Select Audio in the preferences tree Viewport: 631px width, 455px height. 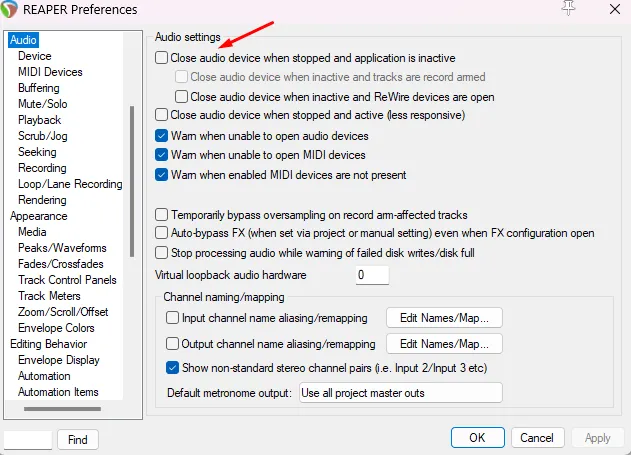(x=23, y=40)
